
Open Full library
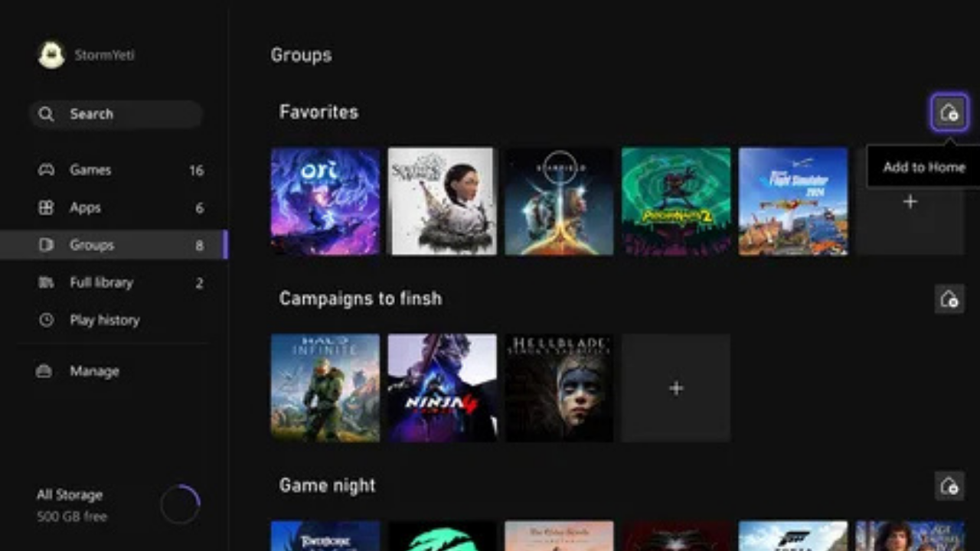(102, 282)
